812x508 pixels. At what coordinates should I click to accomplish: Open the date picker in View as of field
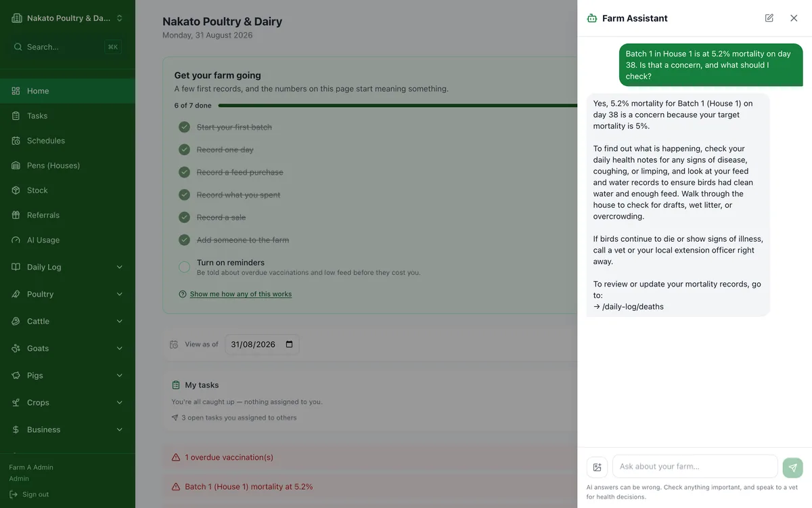(290, 344)
